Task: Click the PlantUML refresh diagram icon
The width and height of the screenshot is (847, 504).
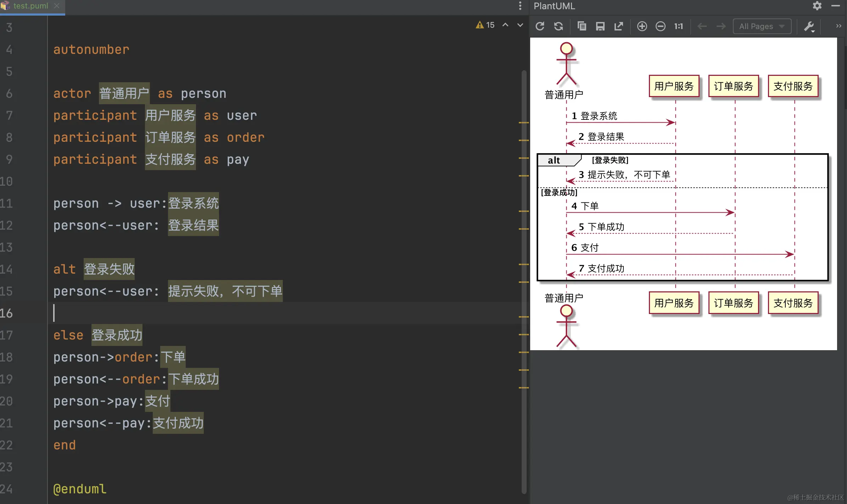Action: click(540, 26)
